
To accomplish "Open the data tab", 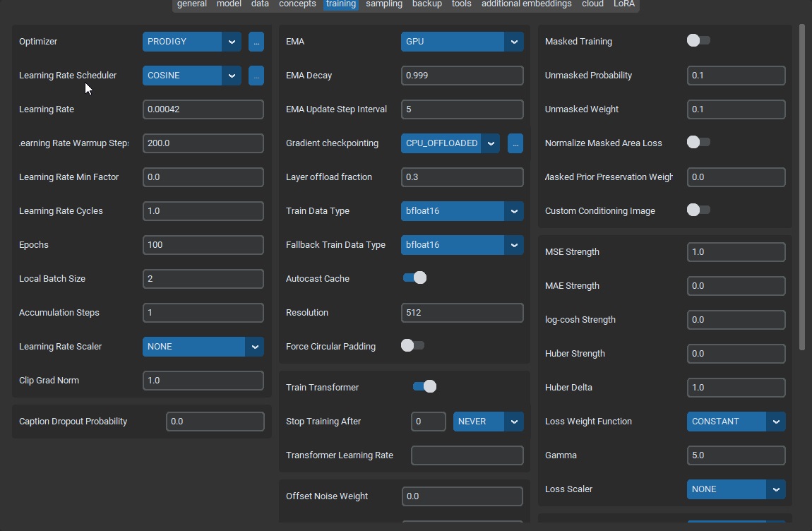I will click(x=260, y=4).
